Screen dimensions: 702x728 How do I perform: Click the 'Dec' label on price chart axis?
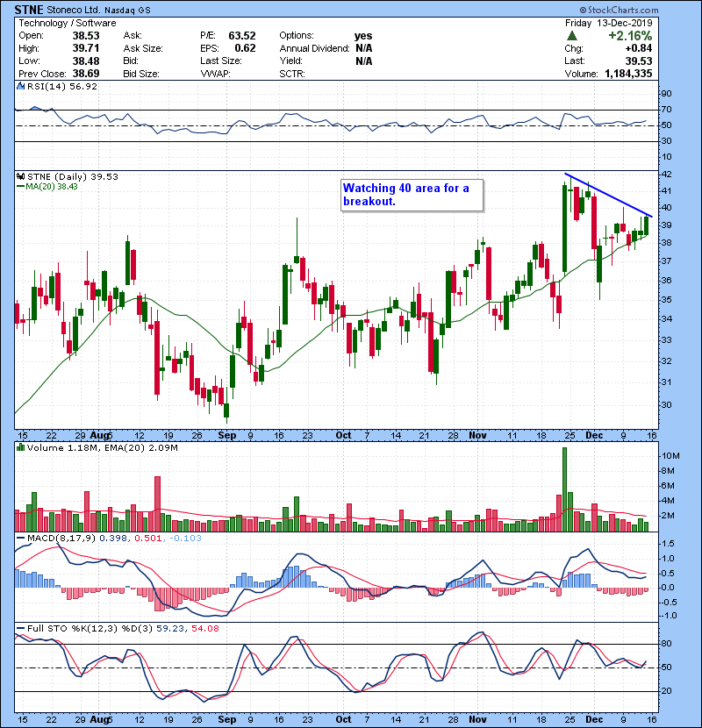pyautogui.click(x=594, y=436)
